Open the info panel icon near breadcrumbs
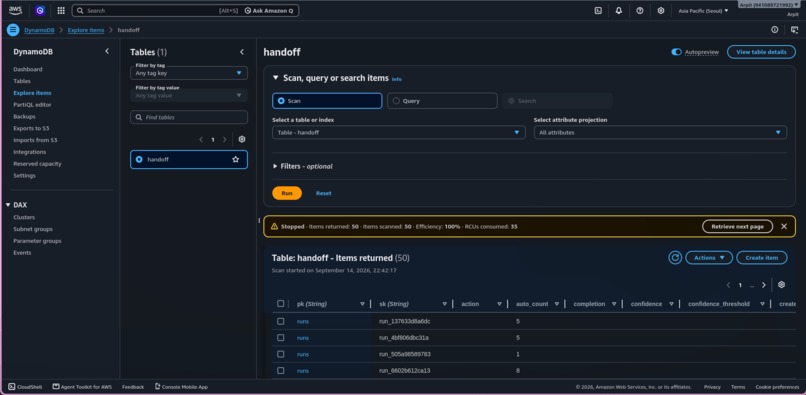806x395 pixels. click(775, 30)
